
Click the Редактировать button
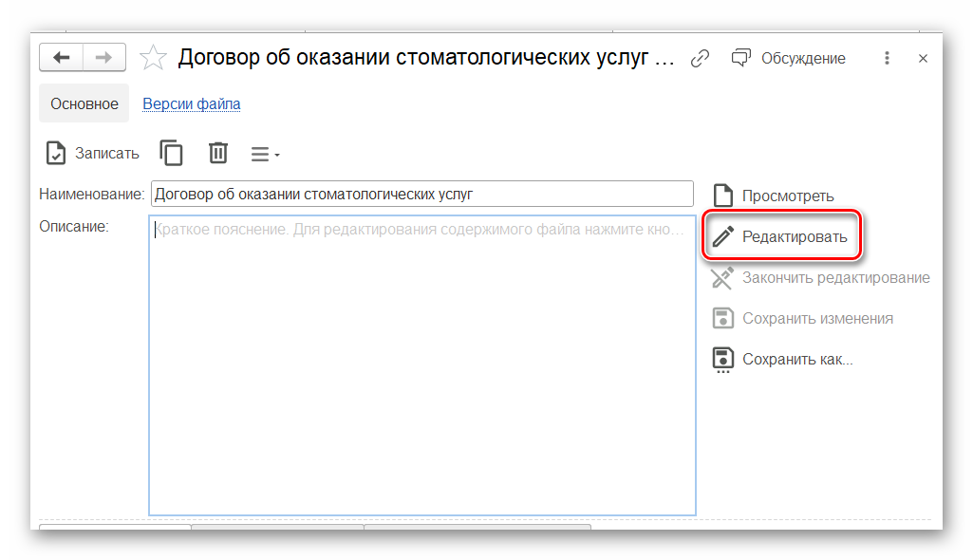click(x=781, y=236)
